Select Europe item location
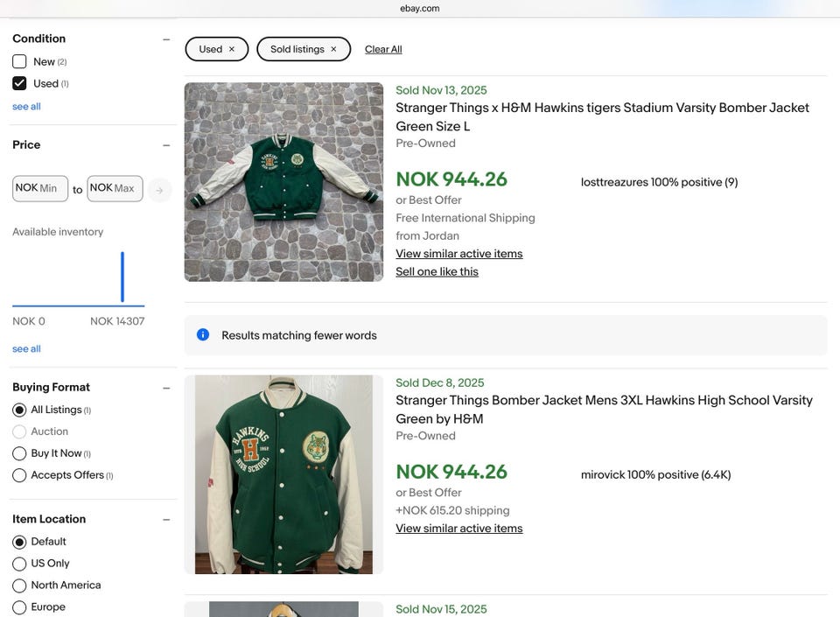Screen dimensions: 840x617 click(x=19, y=607)
